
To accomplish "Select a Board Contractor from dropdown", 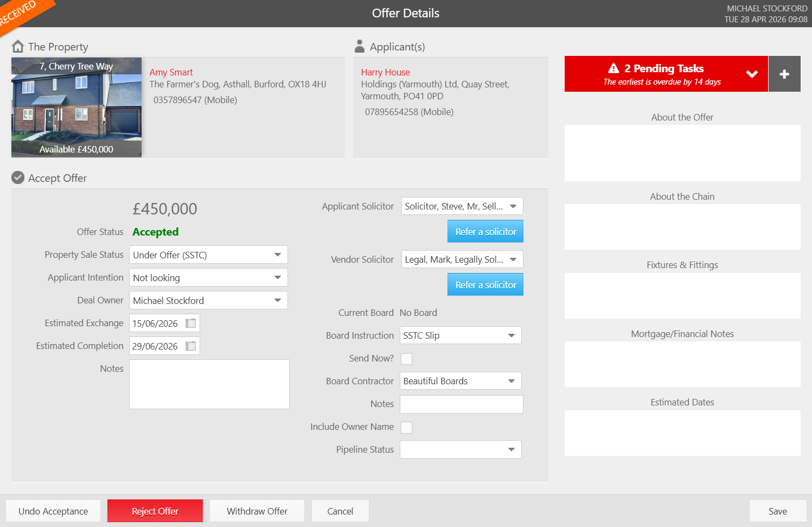I will [461, 381].
